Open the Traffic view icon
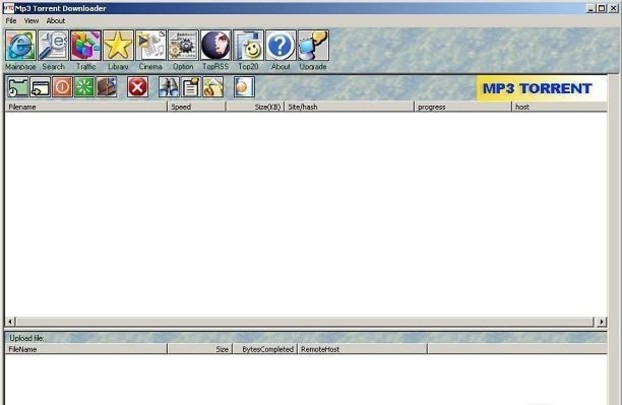Screen dimensions: 622x405 pyautogui.click(x=86, y=45)
